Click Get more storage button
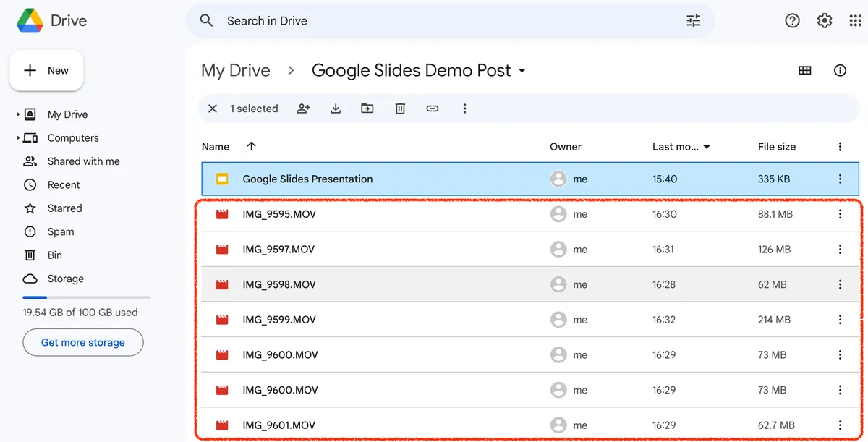868x442 pixels. point(83,342)
